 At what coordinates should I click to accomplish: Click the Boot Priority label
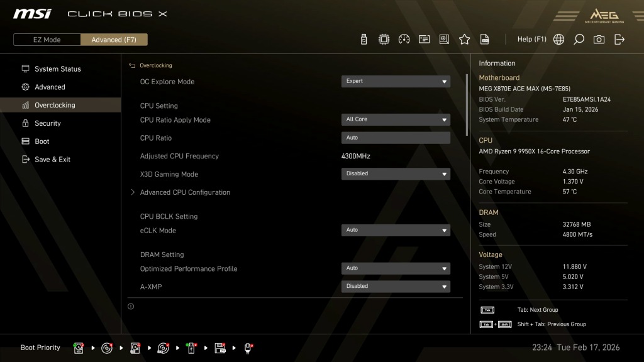tap(40, 348)
